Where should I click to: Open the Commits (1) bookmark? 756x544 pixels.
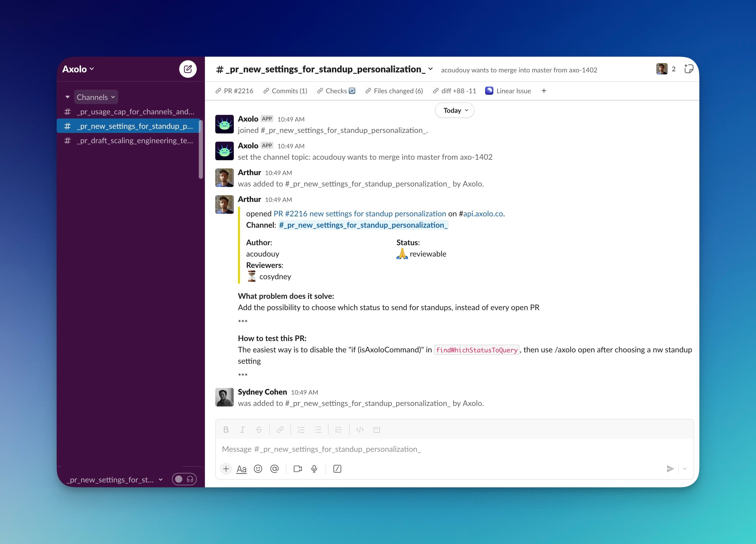(285, 91)
